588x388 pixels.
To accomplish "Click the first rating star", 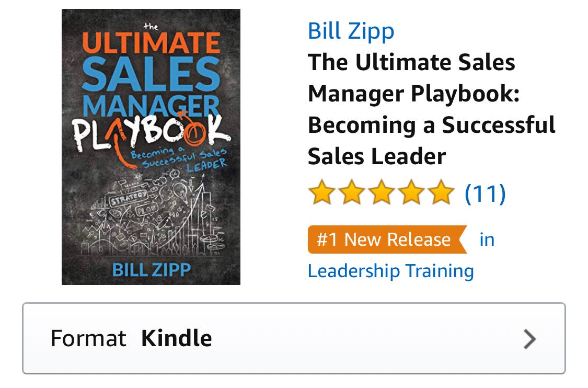I will pos(322,192).
